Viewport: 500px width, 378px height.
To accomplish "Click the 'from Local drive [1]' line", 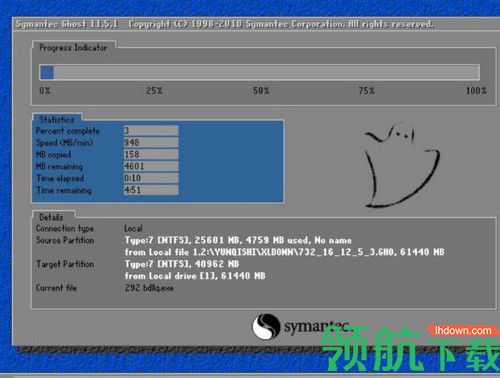I will [195, 276].
